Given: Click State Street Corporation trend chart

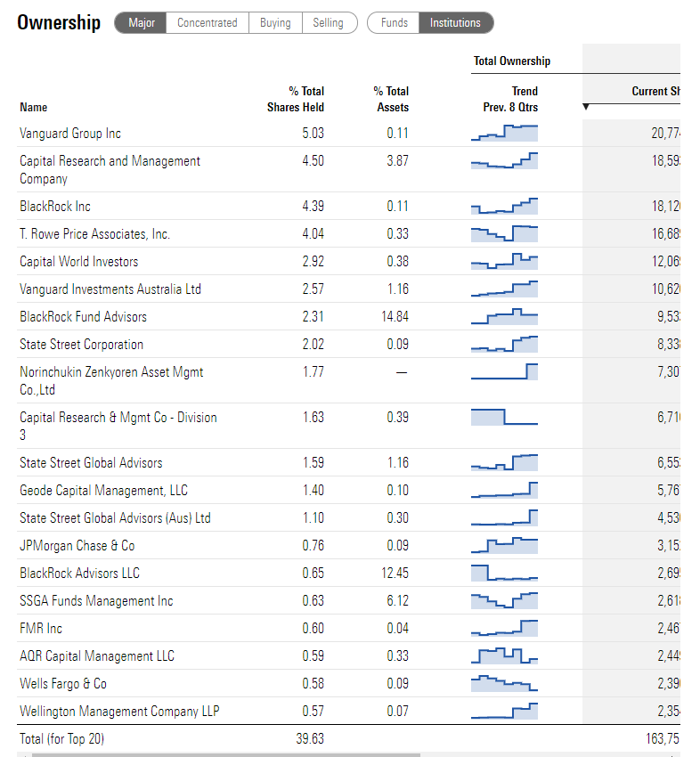Looking at the screenshot, I should tap(504, 344).
